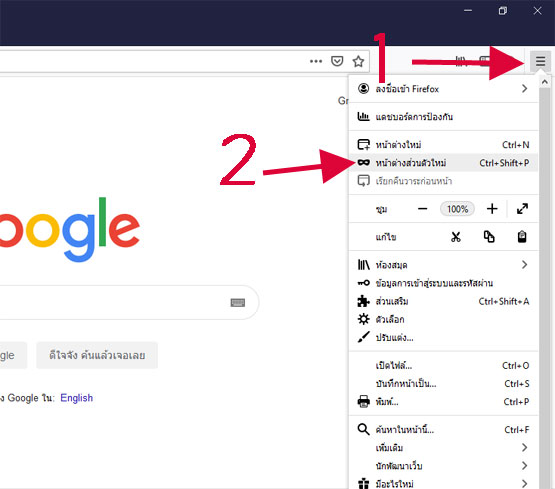Click the Firefox account avatar icon

pyautogui.click(x=364, y=88)
